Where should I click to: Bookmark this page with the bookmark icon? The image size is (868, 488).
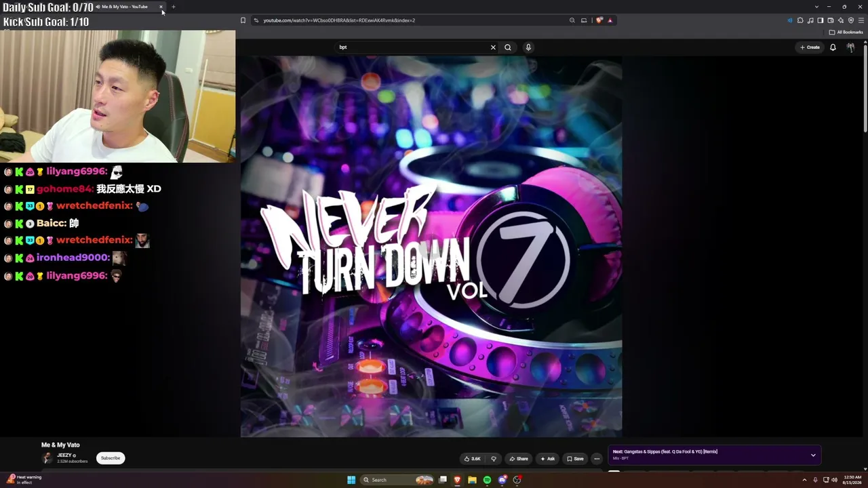coord(243,20)
